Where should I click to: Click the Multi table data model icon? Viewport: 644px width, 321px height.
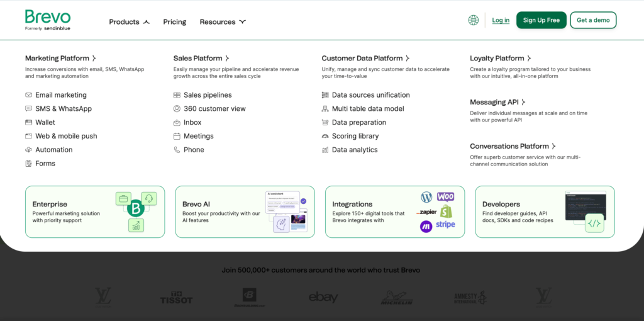point(325,108)
